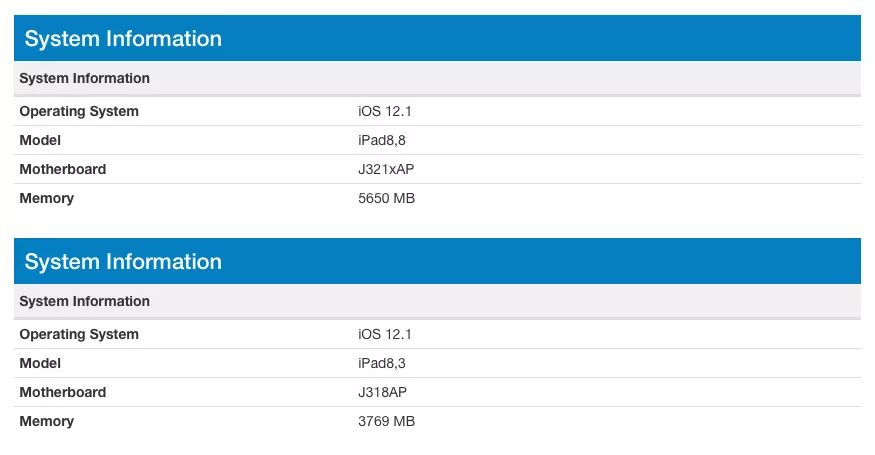875x455 pixels.
Task: Click the 5650 MB memory value
Action: point(386,198)
